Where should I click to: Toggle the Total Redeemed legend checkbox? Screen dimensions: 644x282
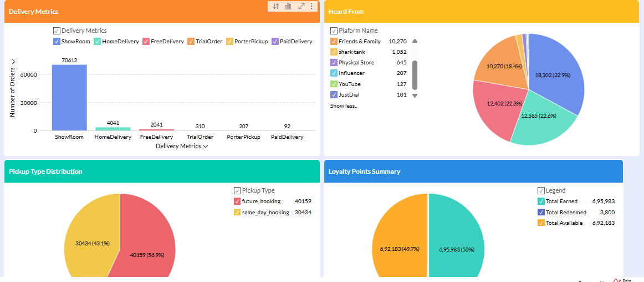point(541,213)
